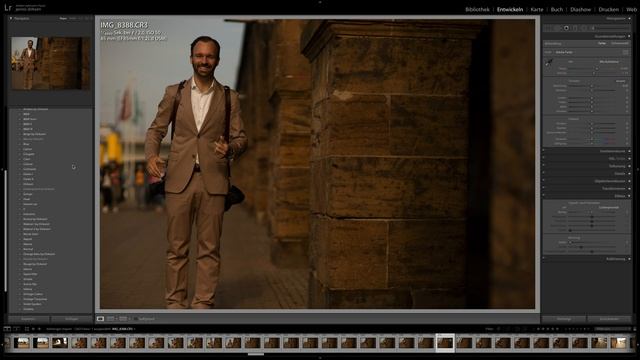Collapse the filmstrip with the bottom arrow
Screen dimensions: 640x360
320,358
